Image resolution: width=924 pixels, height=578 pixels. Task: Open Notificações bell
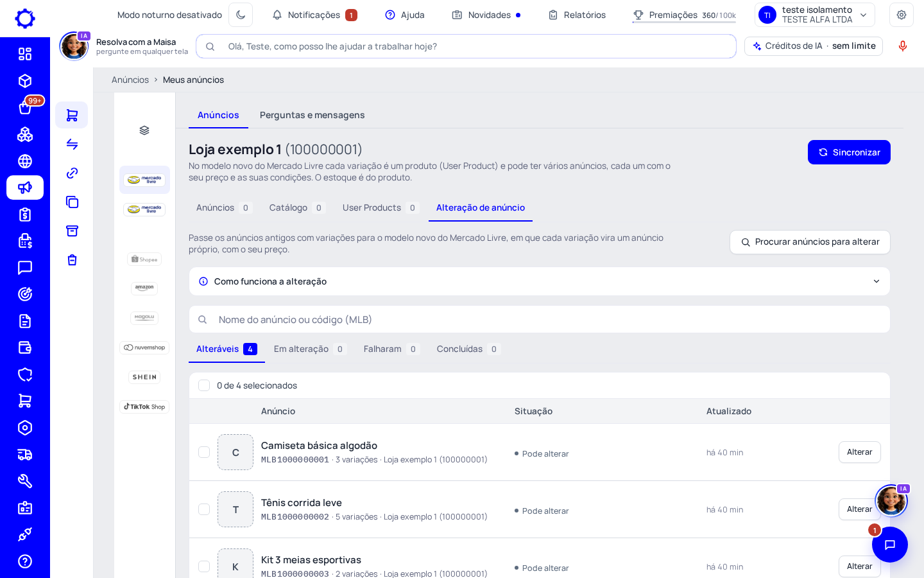[x=314, y=15]
